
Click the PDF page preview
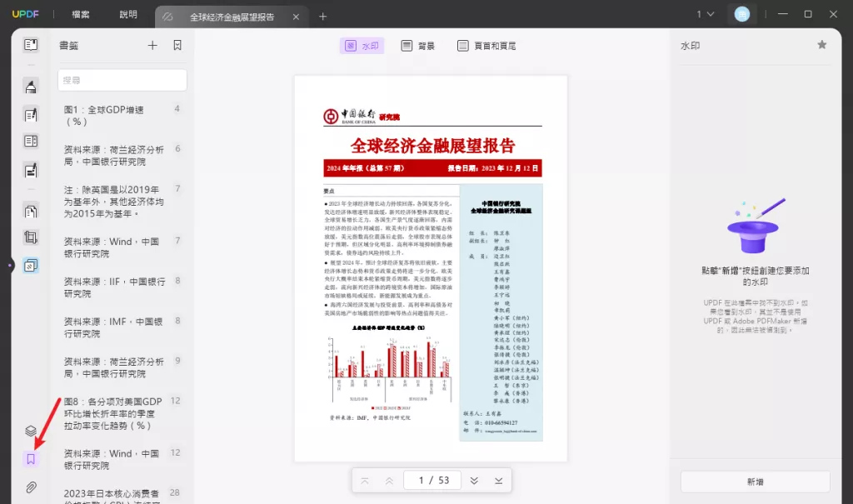(431, 268)
